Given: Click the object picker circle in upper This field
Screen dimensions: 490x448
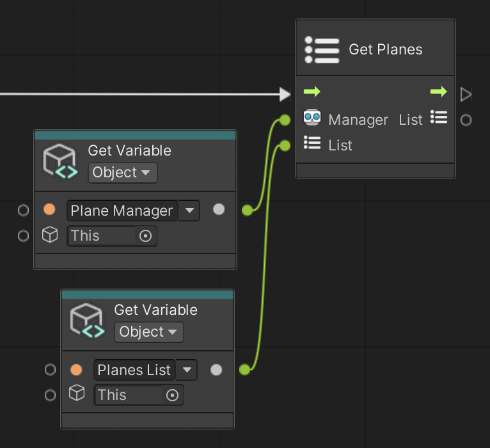Looking at the screenshot, I should click(x=145, y=236).
